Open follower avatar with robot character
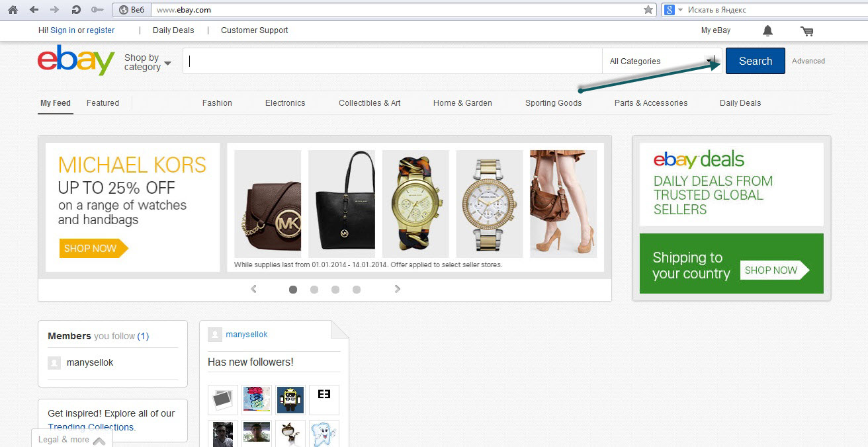This screenshot has height=447, width=868. tap(290, 400)
